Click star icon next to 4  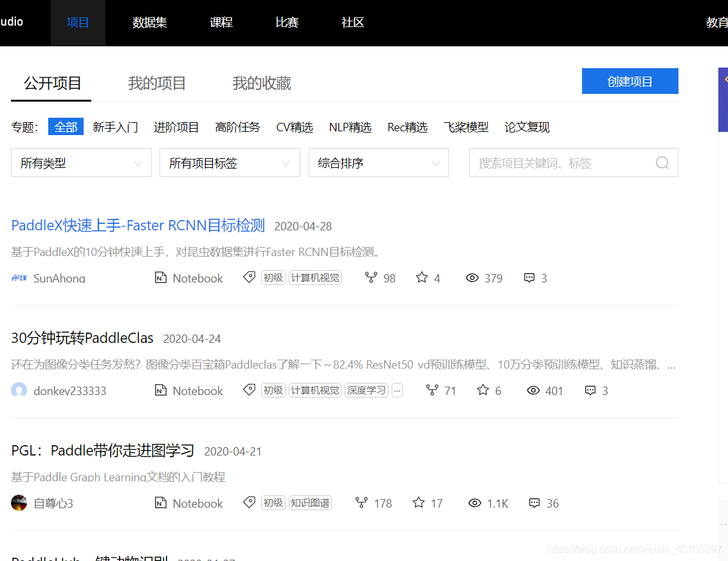(422, 277)
